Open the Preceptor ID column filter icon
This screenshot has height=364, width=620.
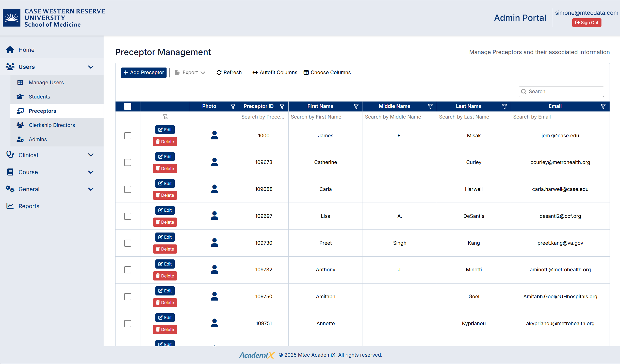coord(282,106)
